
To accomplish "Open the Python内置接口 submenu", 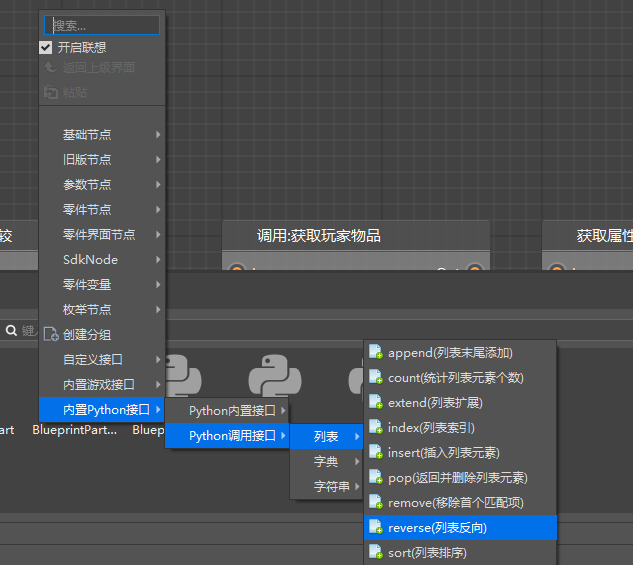I will click(227, 411).
